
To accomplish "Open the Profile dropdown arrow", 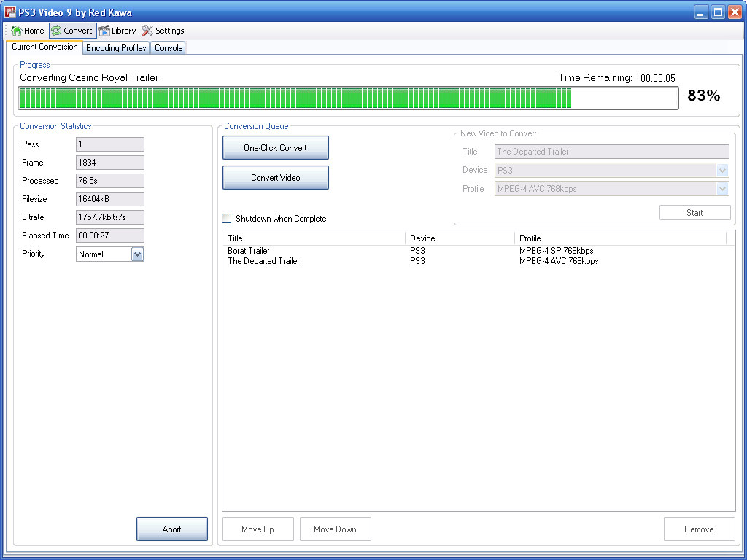I will (722, 189).
